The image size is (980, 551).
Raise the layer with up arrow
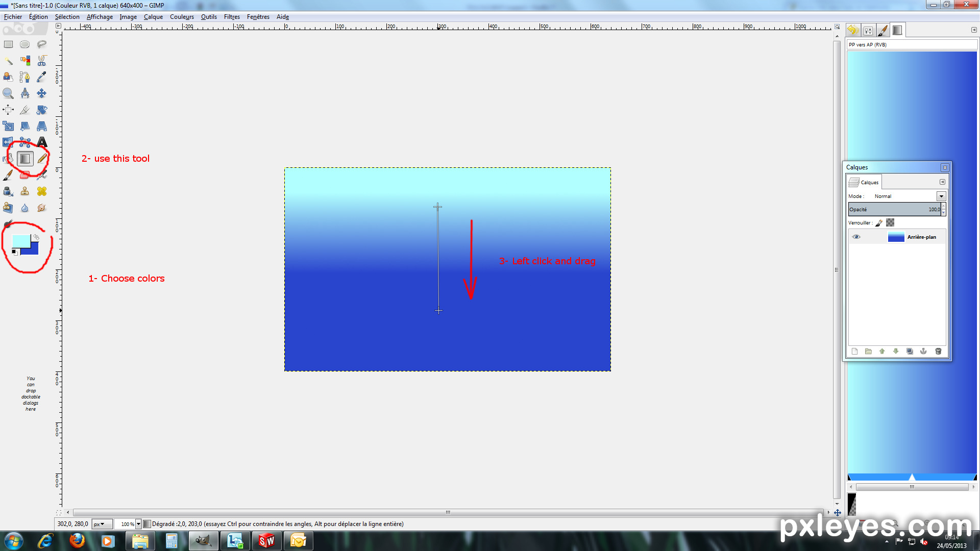coord(882,351)
